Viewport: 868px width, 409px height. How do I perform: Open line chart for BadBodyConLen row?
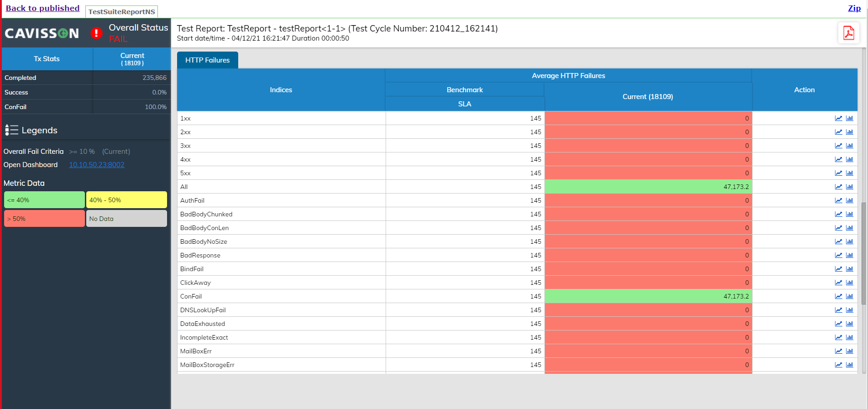coord(838,228)
